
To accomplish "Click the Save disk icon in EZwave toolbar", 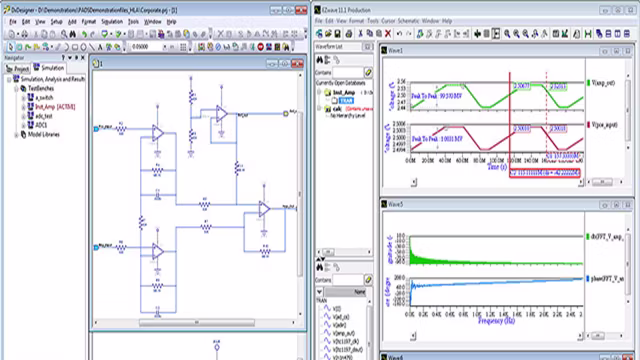I will tap(338, 34).
